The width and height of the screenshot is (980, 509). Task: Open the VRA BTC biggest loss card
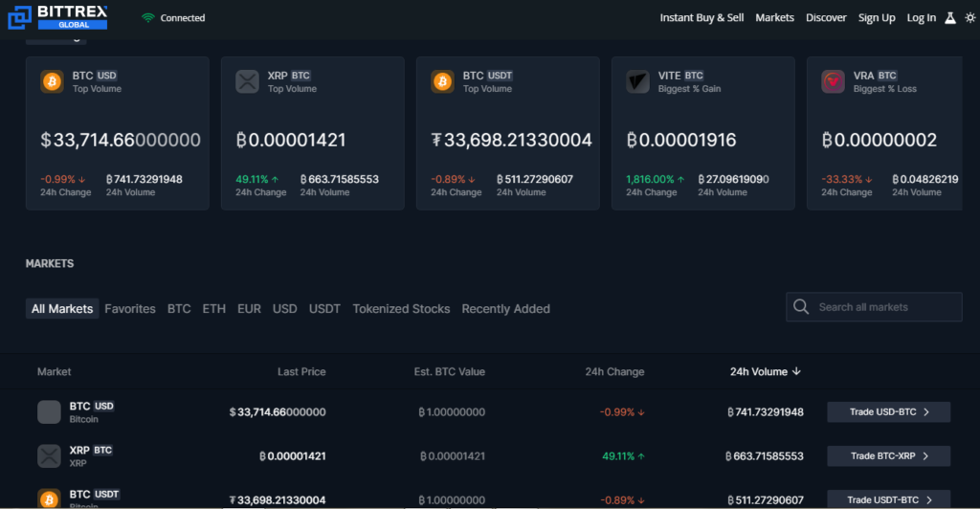(x=884, y=133)
